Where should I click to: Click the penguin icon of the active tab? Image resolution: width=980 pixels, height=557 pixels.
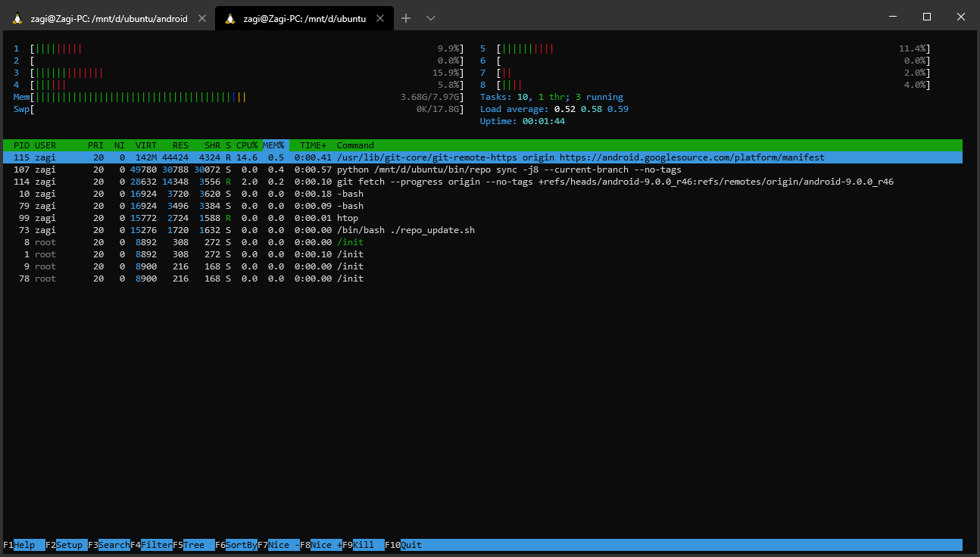point(230,18)
